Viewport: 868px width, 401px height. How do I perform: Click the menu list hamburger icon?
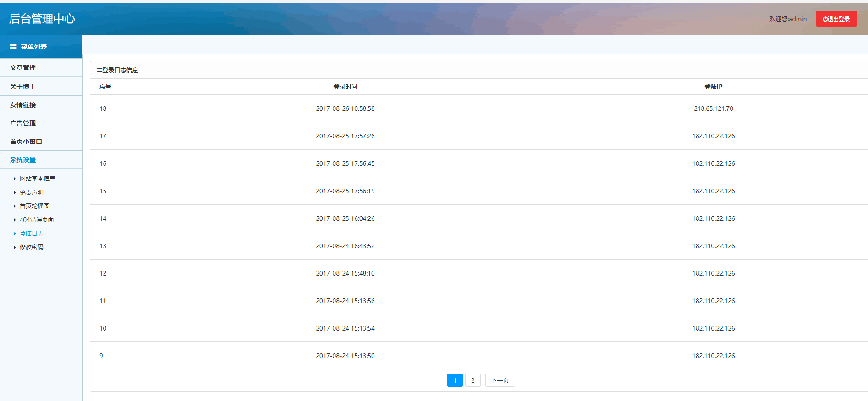pos(13,47)
